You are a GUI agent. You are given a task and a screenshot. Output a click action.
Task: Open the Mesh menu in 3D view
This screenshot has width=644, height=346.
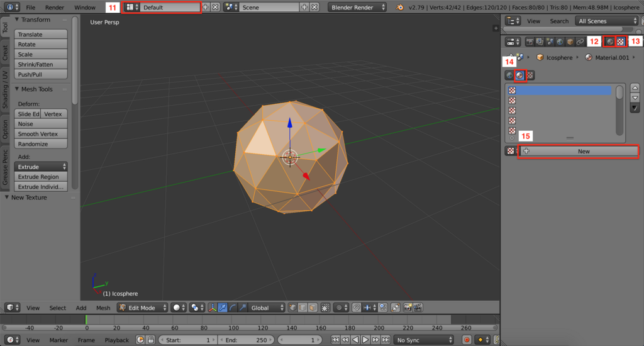point(103,308)
